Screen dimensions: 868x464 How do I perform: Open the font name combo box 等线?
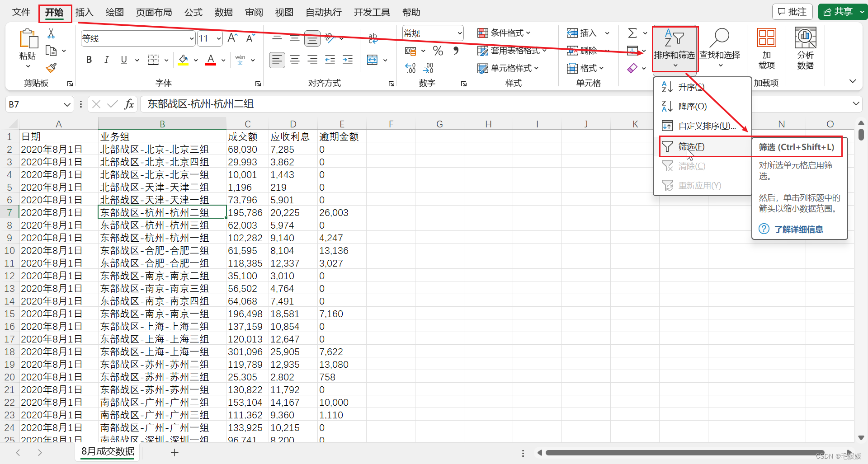tap(138, 38)
